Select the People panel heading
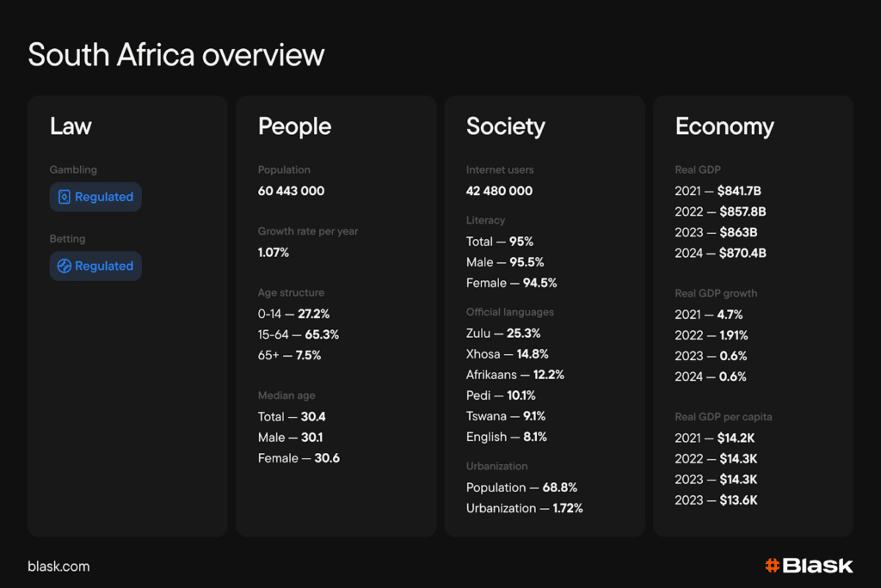 point(294,126)
